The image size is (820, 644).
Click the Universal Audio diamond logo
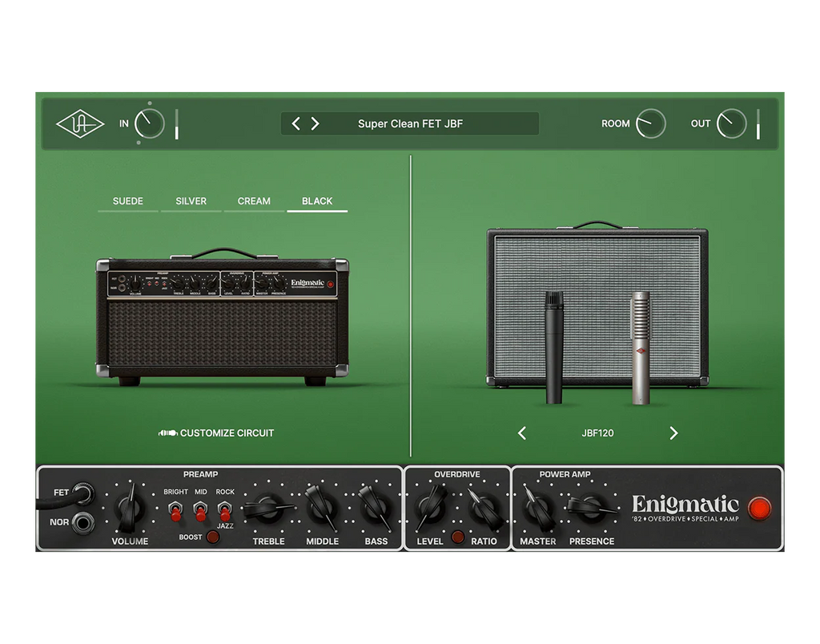[x=79, y=124]
